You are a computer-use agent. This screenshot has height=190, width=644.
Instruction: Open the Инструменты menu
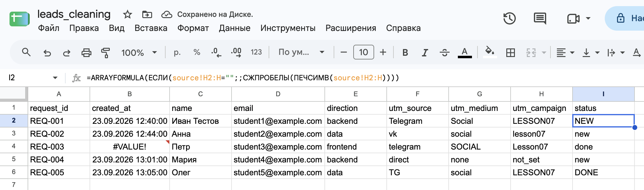(x=288, y=28)
